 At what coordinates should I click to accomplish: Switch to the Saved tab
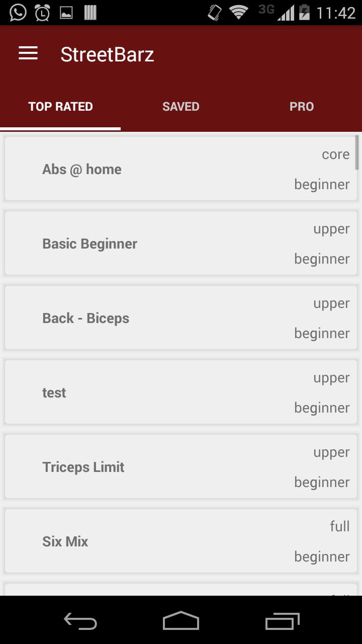click(x=181, y=107)
